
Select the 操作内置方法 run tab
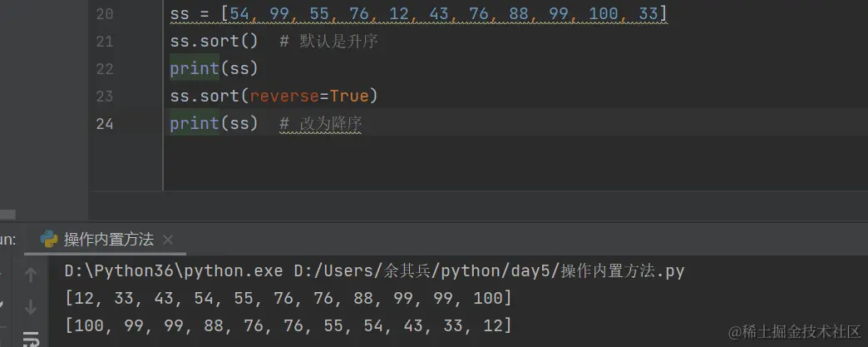(x=108, y=240)
